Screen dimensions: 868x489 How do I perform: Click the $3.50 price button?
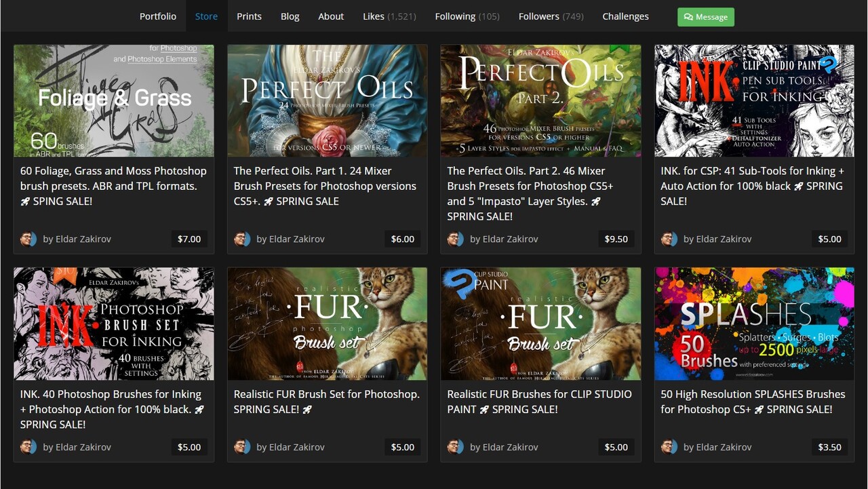point(830,447)
